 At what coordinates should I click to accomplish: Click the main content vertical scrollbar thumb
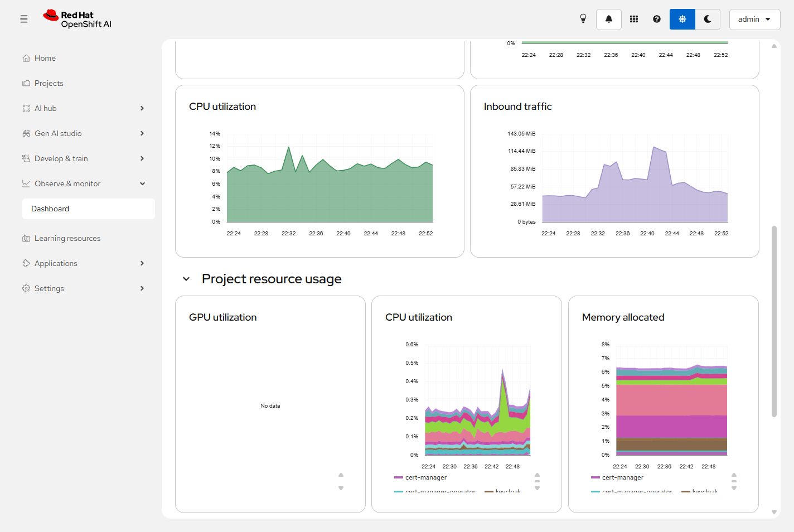(774, 321)
